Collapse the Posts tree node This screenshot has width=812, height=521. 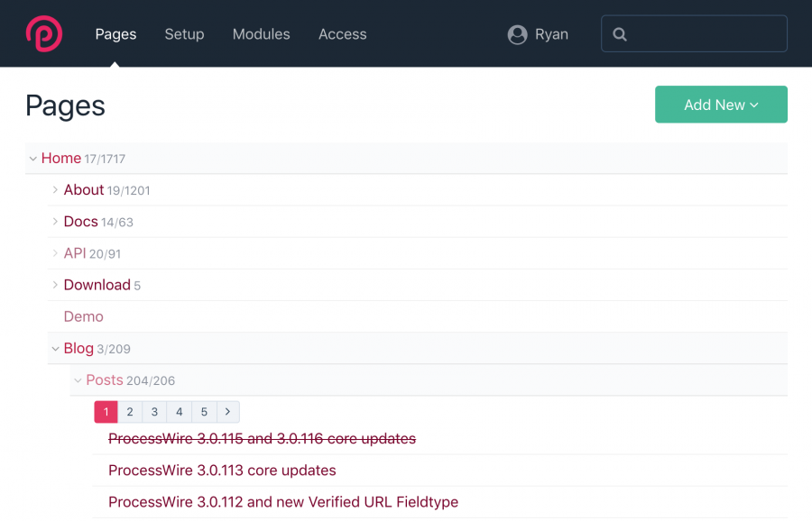(x=78, y=380)
